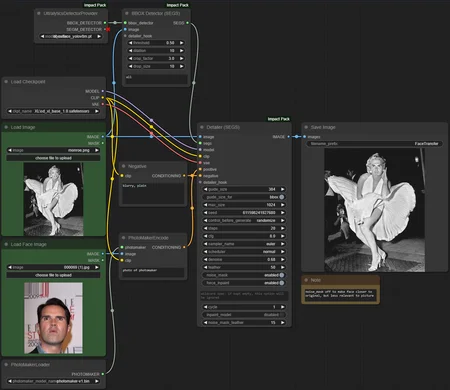The width and height of the screenshot is (450, 390).
Task: Open the scheduler normal dropdown
Action: point(244,252)
